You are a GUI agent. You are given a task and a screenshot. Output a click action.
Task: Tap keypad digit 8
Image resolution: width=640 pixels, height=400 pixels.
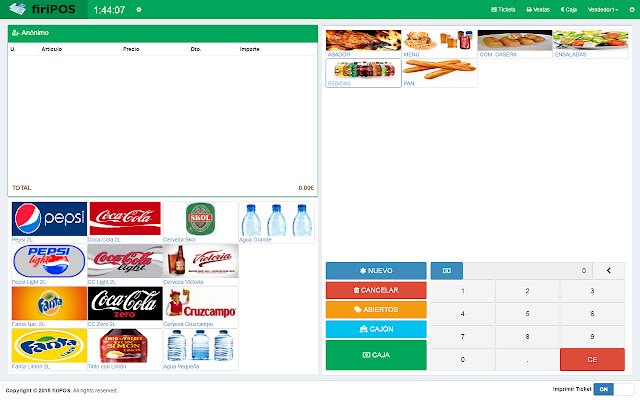coord(527,337)
